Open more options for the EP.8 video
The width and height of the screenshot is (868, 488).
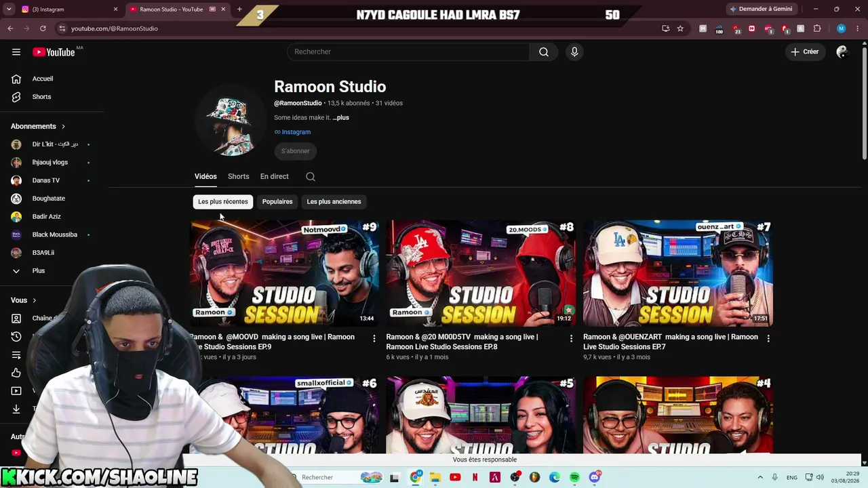tap(571, 338)
